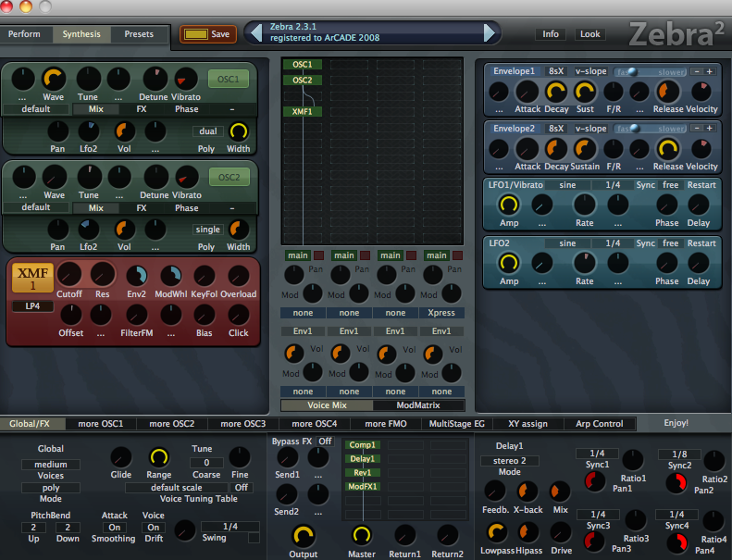Image resolution: width=732 pixels, height=560 pixels.
Task: Open Envelope1 v-slope mode dropdown
Action: [x=590, y=71]
